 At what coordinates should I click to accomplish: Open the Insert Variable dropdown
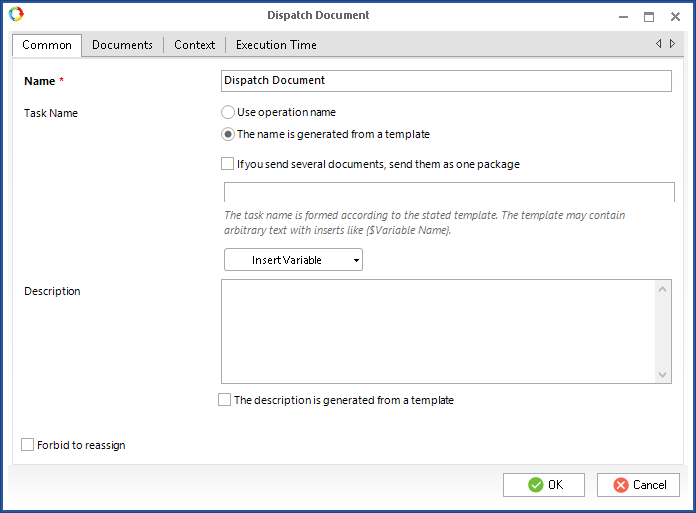pos(293,260)
